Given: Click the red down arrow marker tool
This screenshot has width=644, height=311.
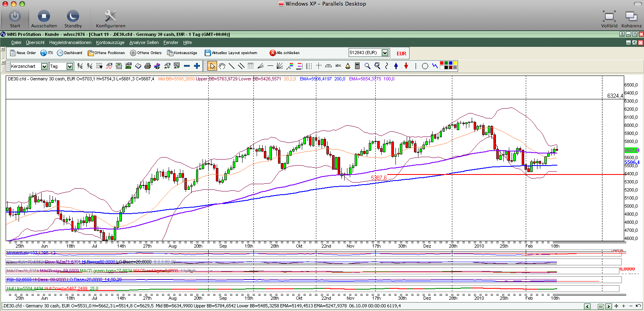Looking at the screenshot, I should pos(406,66).
